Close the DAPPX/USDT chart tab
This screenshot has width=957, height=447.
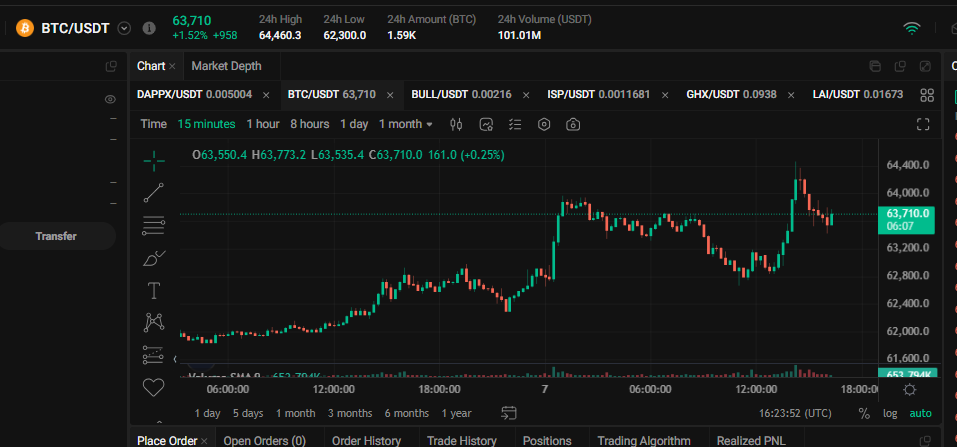pyautogui.click(x=266, y=95)
